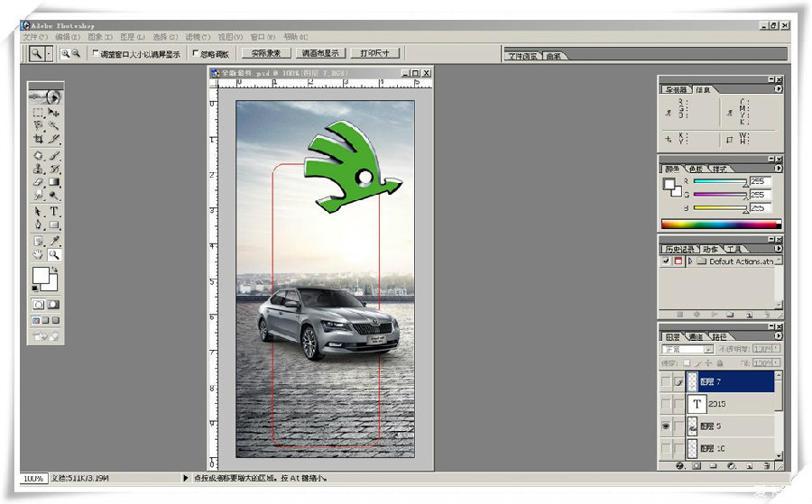
Task: Select the Brush tool
Action: coord(53,155)
